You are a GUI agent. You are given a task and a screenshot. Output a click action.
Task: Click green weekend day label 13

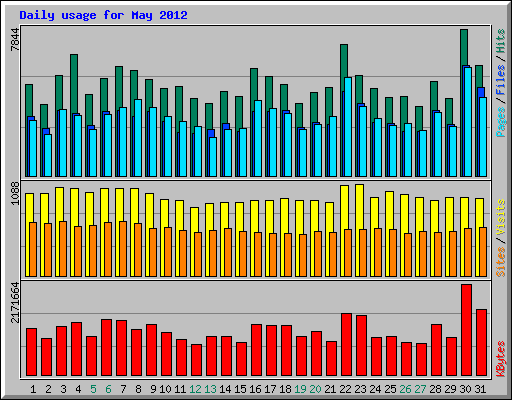click(x=210, y=389)
